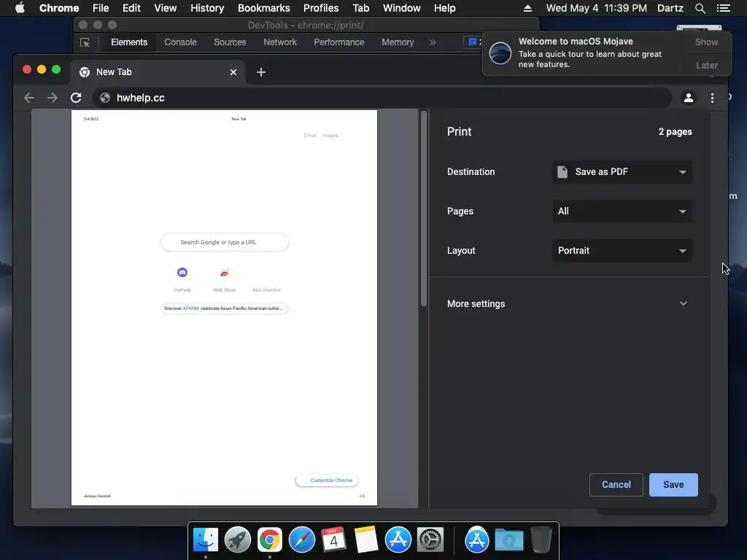Open the Layout dropdown set to Portrait
Viewport: 747px width, 560px height.
click(x=622, y=251)
